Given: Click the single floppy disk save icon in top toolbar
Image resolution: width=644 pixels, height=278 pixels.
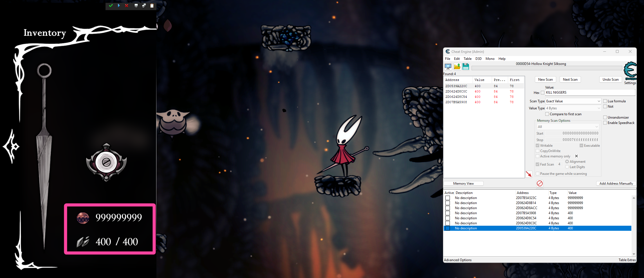Looking at the screenshot, I should coord(136,6).
